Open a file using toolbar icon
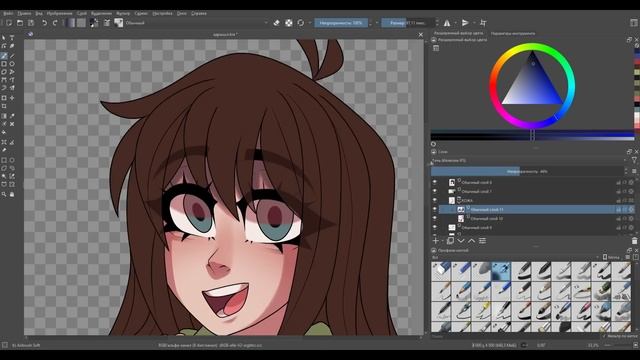The width and height of the screenshot is (640, 360). (20, 23)
